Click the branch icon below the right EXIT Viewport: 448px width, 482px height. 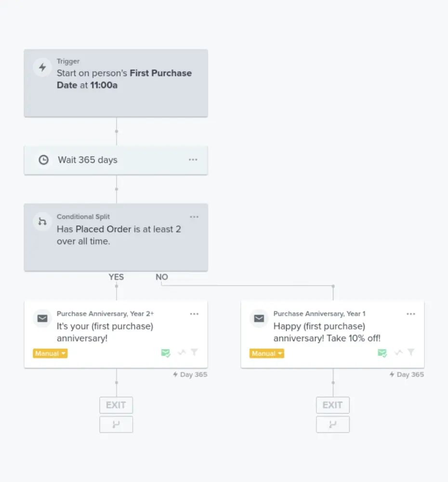click(332, 424)
